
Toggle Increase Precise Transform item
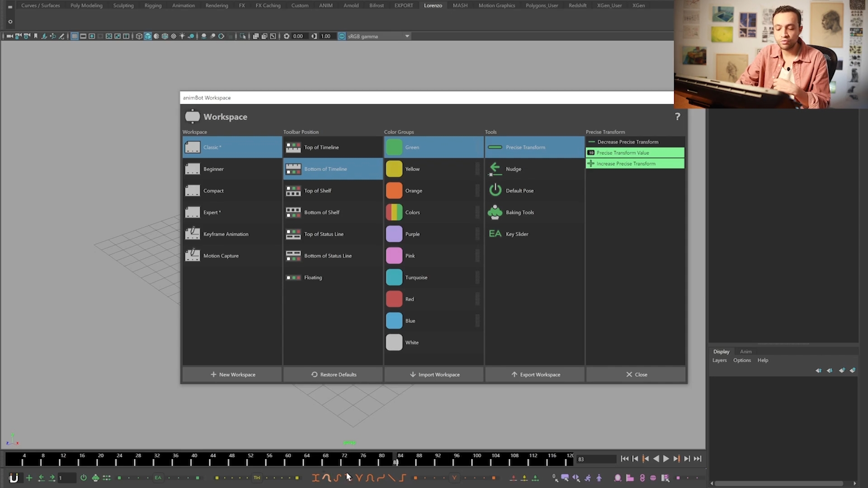pos(635,164)
